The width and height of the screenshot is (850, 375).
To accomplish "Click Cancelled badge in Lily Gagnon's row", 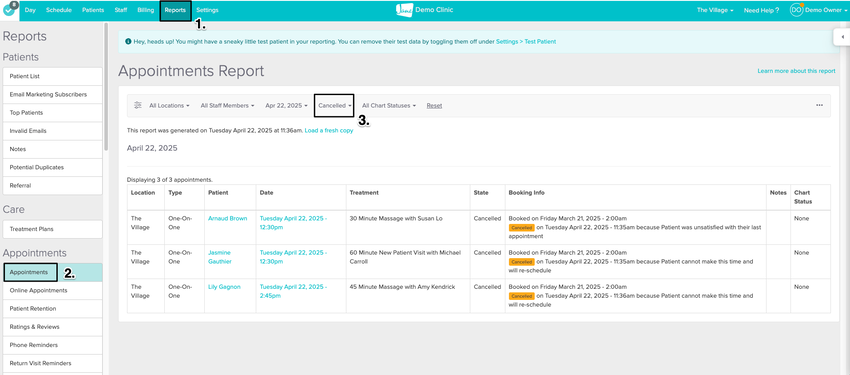I will tap(521, 296).
